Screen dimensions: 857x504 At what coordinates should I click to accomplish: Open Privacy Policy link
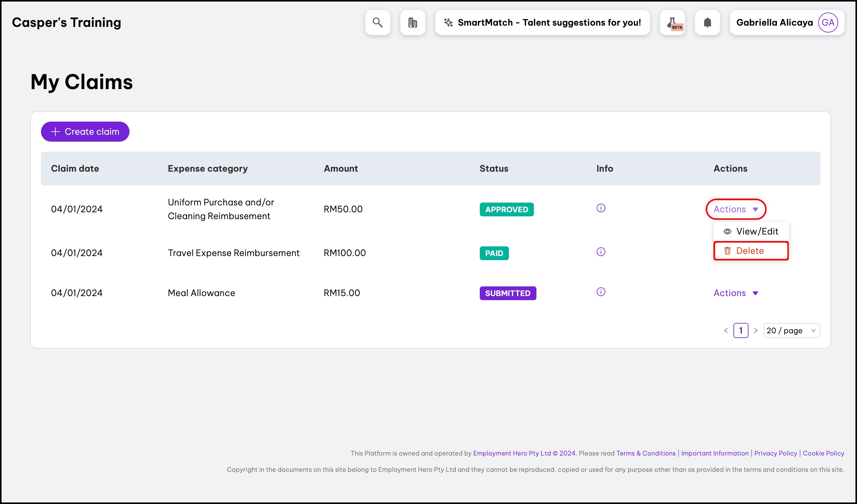(775, 453)
